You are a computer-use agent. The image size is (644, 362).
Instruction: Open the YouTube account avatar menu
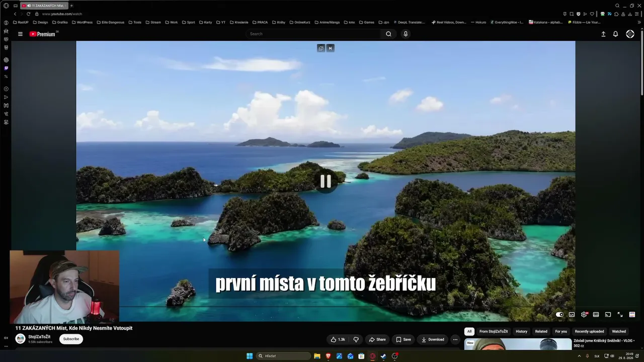630,34
